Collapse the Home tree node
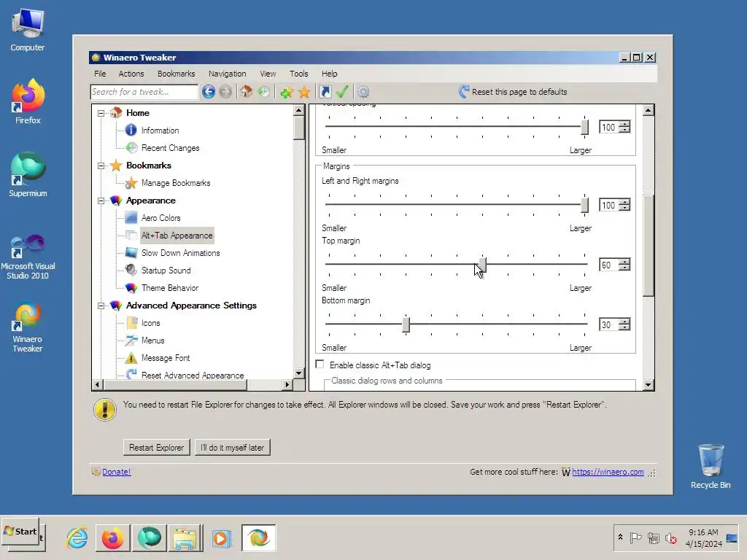This screenshot has width=747, height=560. click(x=101, y=113)
